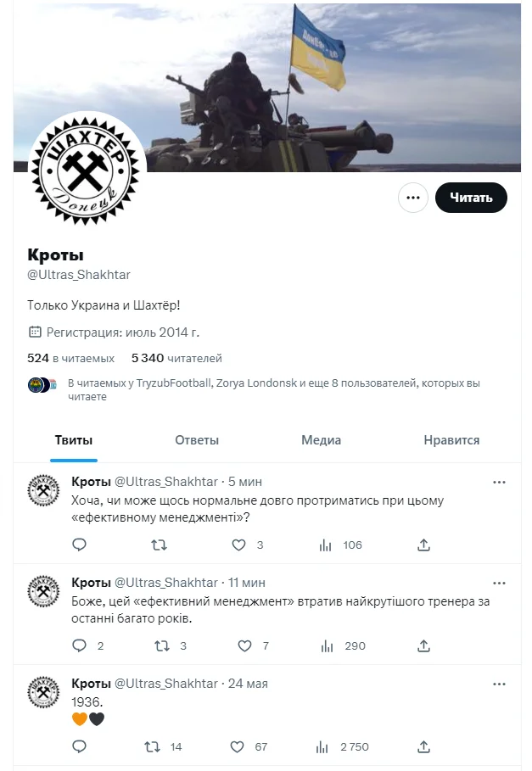Like the 'Боже, цей' tweet
The image size is (532, 771).
click(245, 646)
